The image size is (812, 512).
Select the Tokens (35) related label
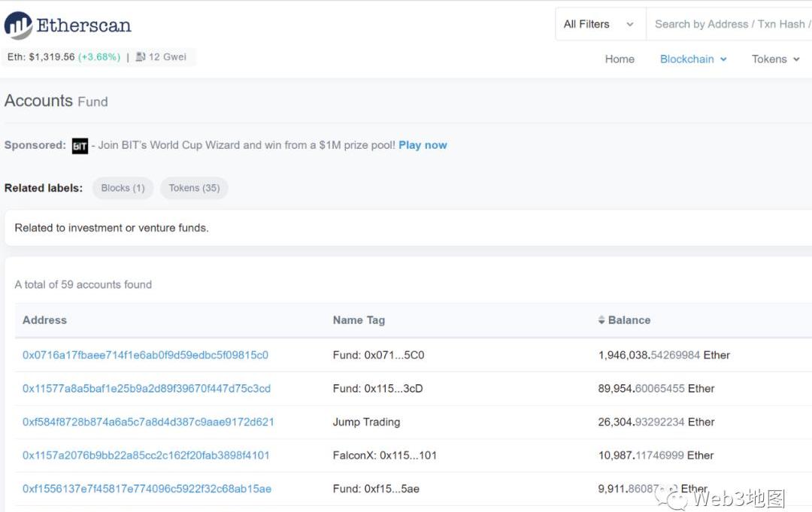(194, 188)
